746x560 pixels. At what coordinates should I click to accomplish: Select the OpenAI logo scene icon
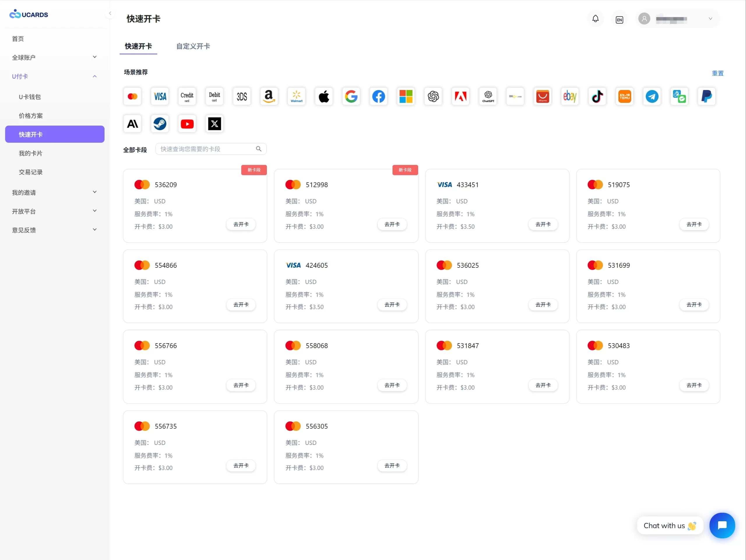pos(433,96)
